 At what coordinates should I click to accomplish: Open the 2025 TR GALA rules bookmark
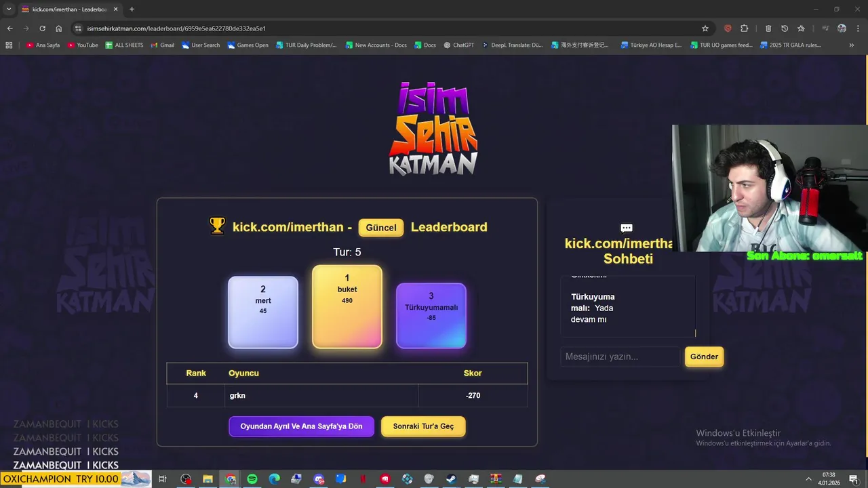pos(791,45)
